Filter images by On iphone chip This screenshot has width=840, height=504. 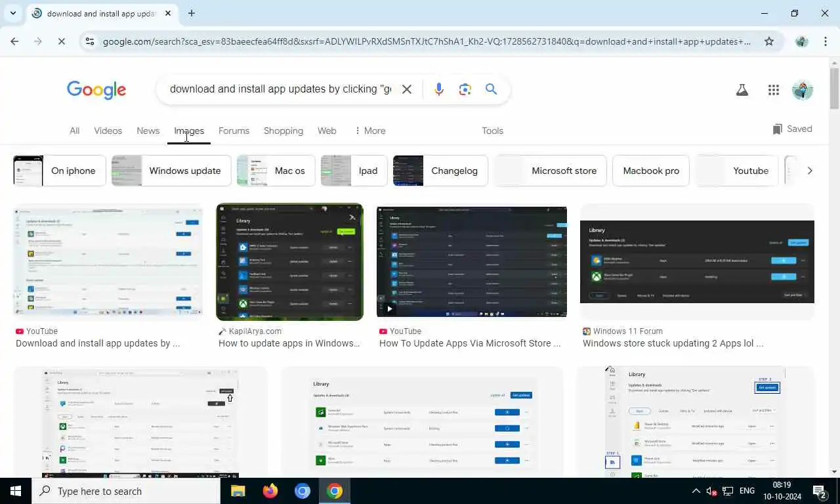[59, 171]
